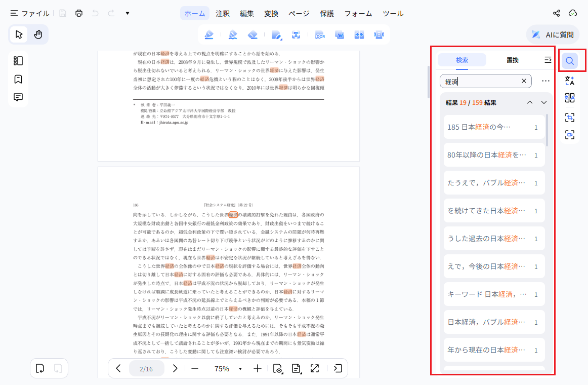Click the cloud upload icon
588x385 pixels.
[x=573, y=14]
